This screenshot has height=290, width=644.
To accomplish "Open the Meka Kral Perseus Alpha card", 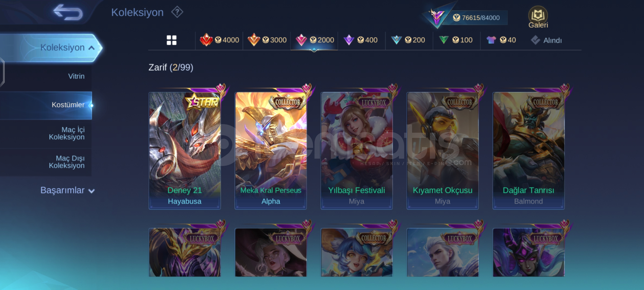I will coord(270,151).
